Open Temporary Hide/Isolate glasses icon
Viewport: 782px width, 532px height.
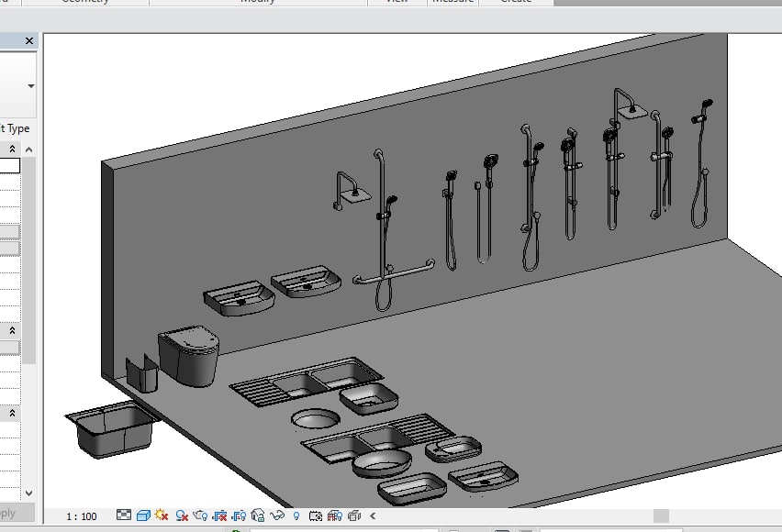(x=275, y=515)
